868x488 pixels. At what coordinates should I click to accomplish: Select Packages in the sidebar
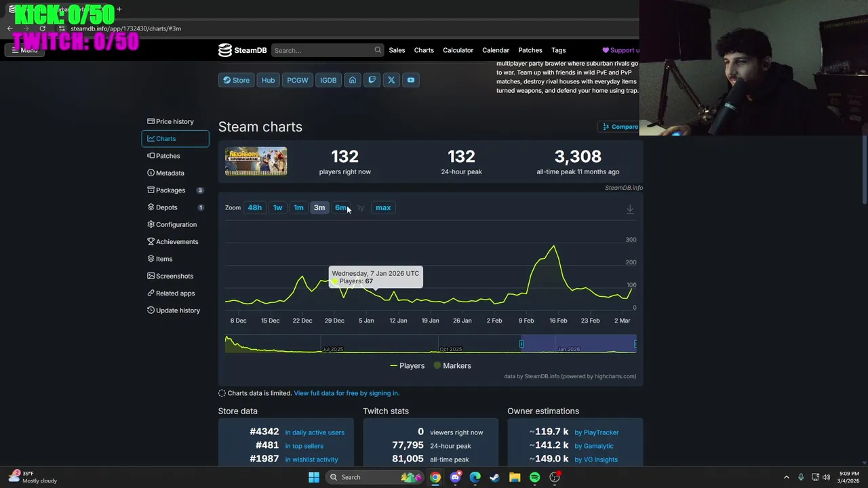pyautogui.click(x=175, y=190)
